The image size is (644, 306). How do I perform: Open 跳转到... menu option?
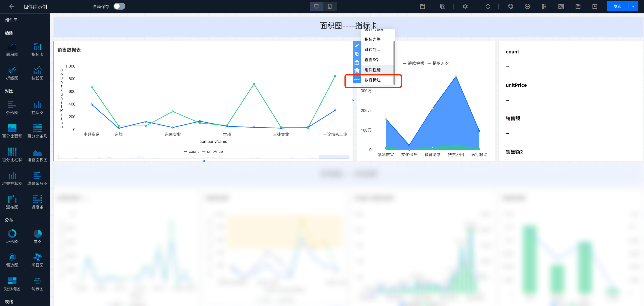pos(372,49)
